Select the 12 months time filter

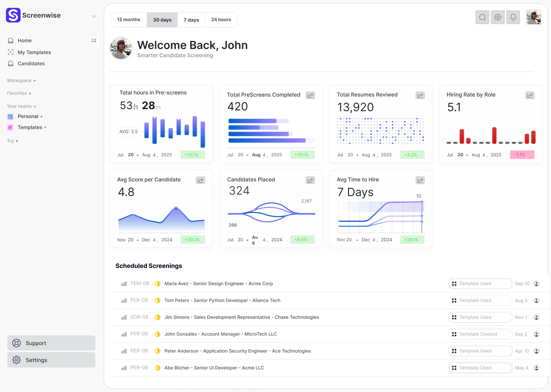coord(129,20)
